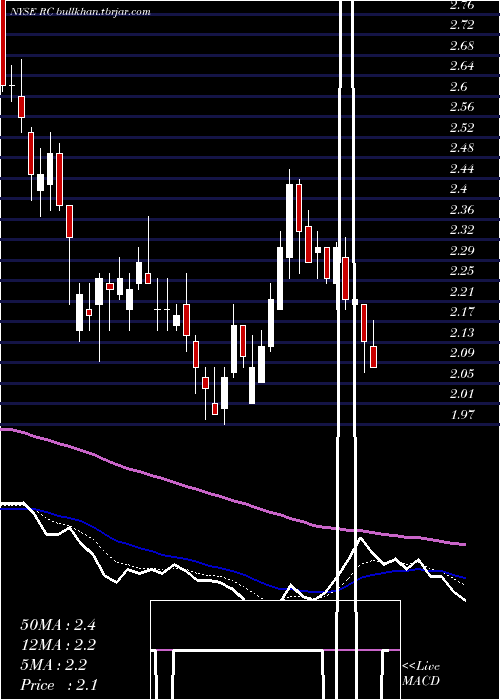Click the 2.21 price axis label
This screenshot has height=700, width=500.
(462, 292)
